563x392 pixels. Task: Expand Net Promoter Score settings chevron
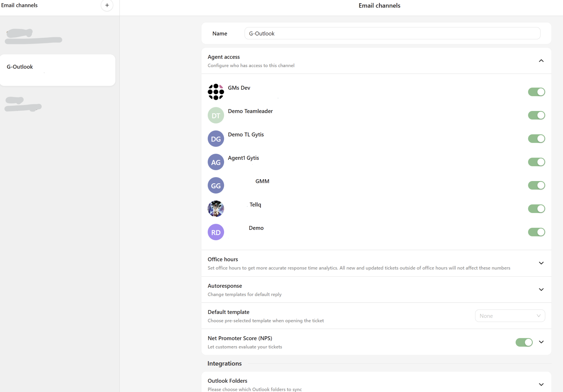point(541,342)
